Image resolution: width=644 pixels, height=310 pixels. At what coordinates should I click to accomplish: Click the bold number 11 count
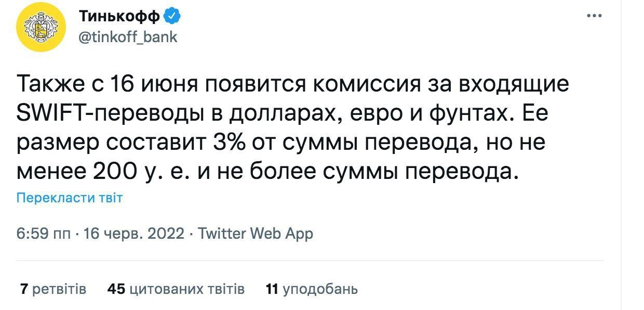pyautogui.click(x=272, y=289)
